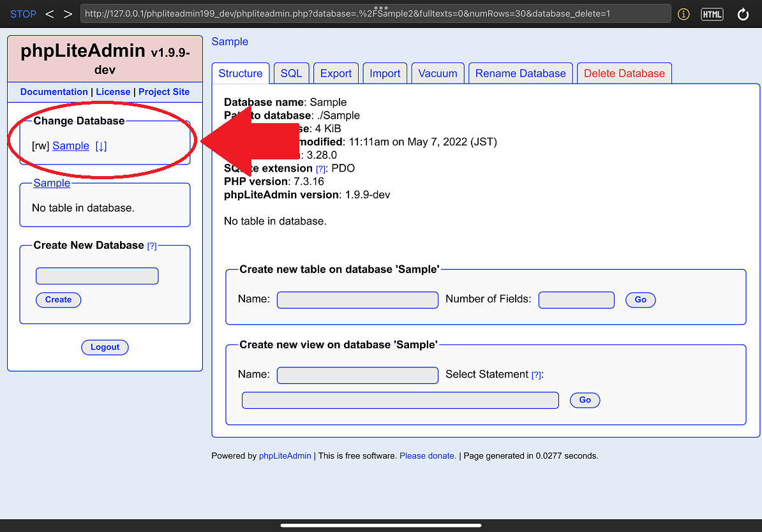Click the new view Name field
Screen dimensions: 762x532
coord(357,375)
